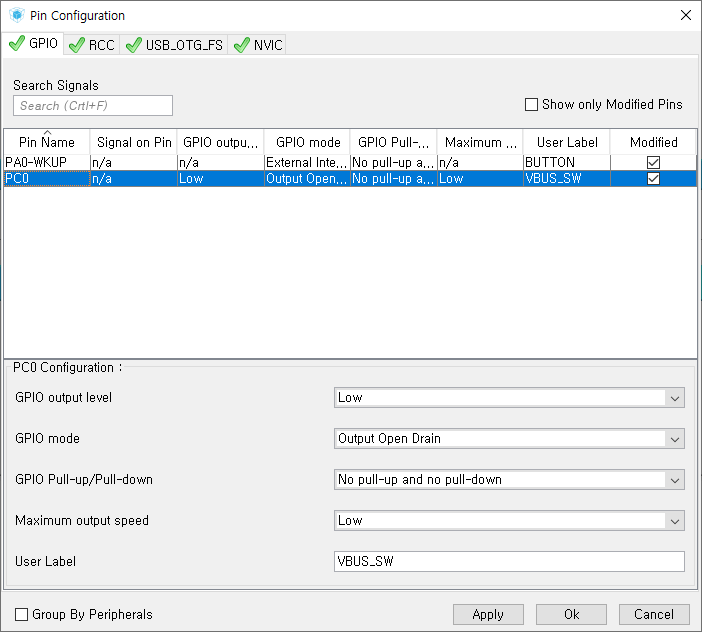The width and height of the screenshot is (702, 632).
Task: Toggle Modified checkbox for PA0-WKUP row
Action: point(653,162)
